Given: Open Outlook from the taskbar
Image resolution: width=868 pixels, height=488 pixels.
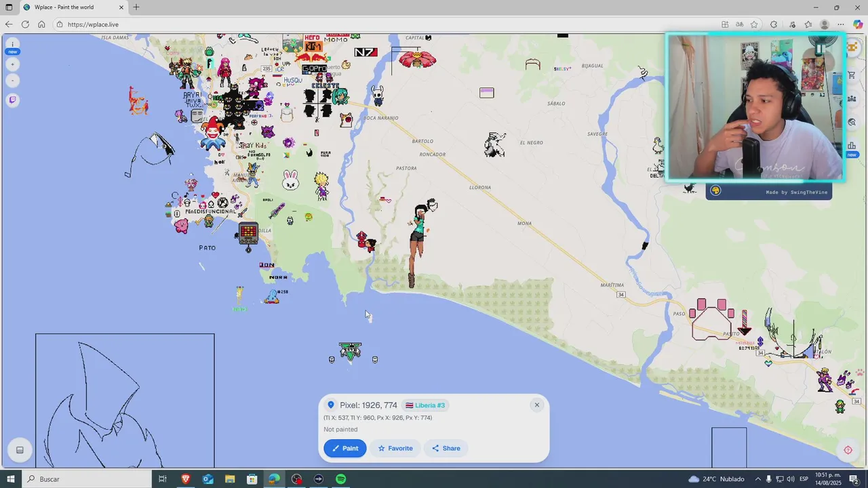Looking at the screenshot, I should pos(208,479).
